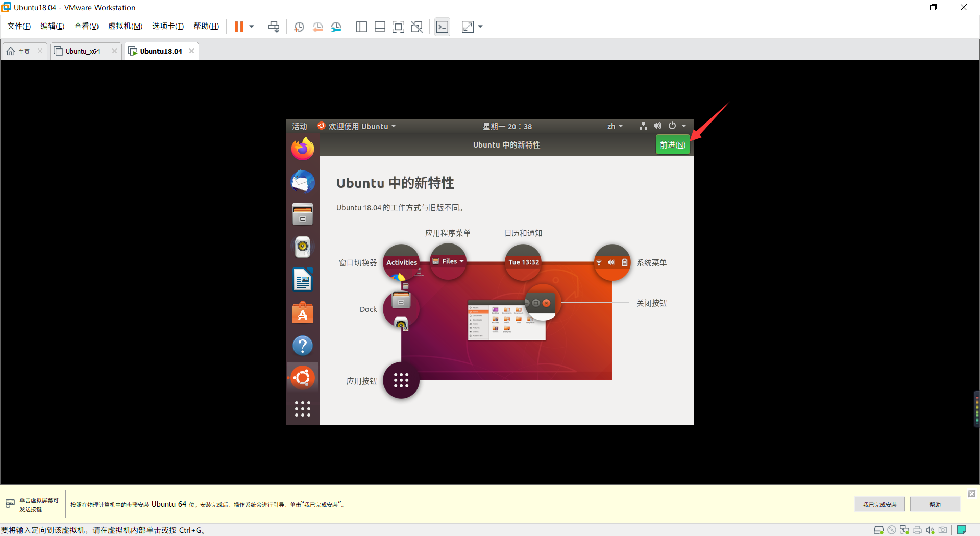Viewport: 980px width, 536px height.
Task: Launch Thunderbird Mail from the dock
Action: coord(303,182)
